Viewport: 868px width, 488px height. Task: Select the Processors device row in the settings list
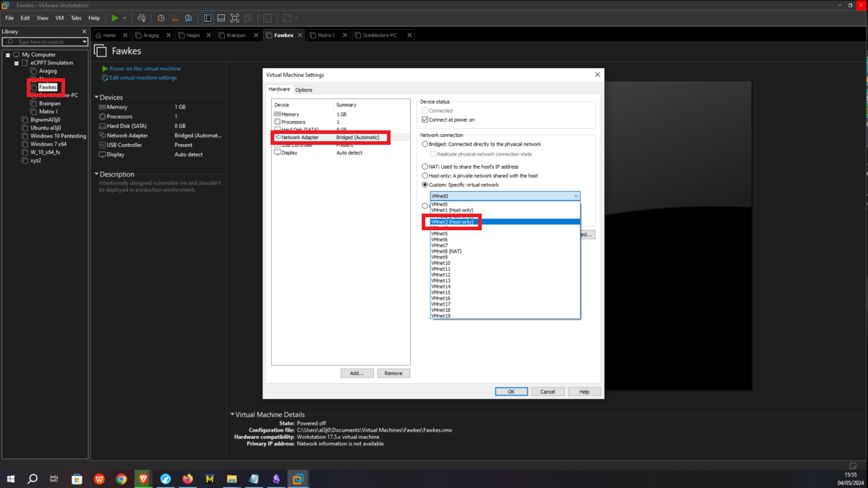click(x=341, y=122)
